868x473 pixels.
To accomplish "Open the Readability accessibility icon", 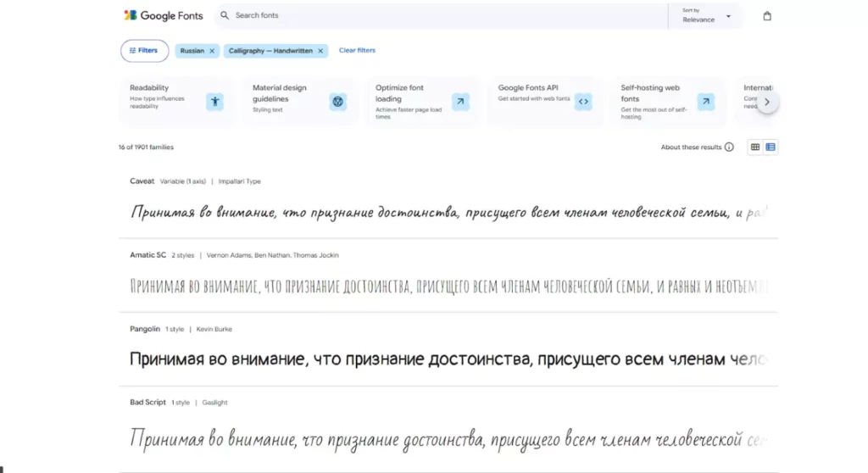I will coord(214,102).
